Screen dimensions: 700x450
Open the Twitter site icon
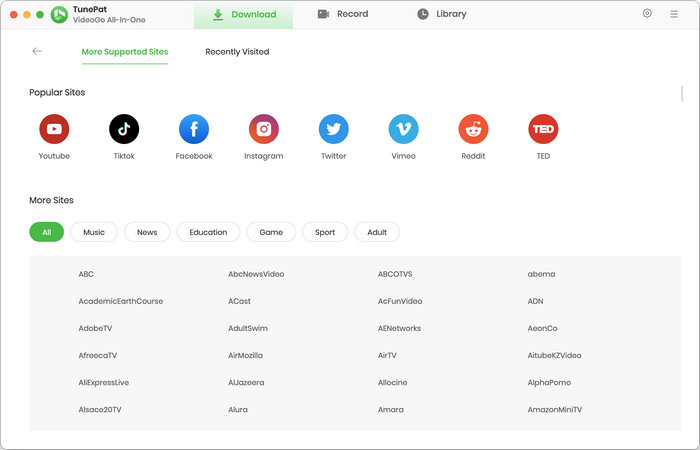click(333, 129)
